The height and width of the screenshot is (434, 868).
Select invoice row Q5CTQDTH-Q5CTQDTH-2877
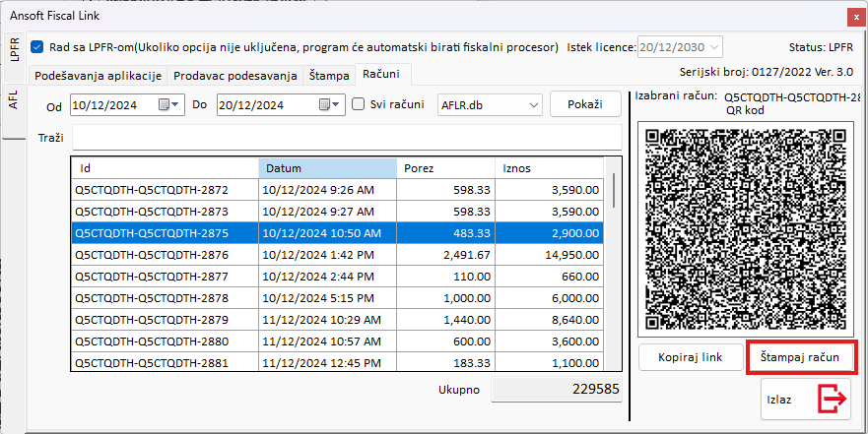pyautogui.click(x=338, y=277)
